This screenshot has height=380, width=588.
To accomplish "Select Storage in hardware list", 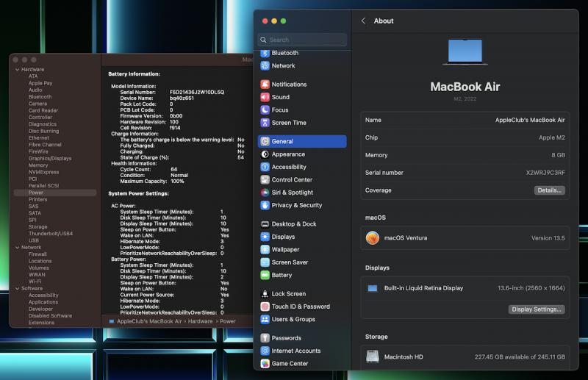I will pos(38,226).
